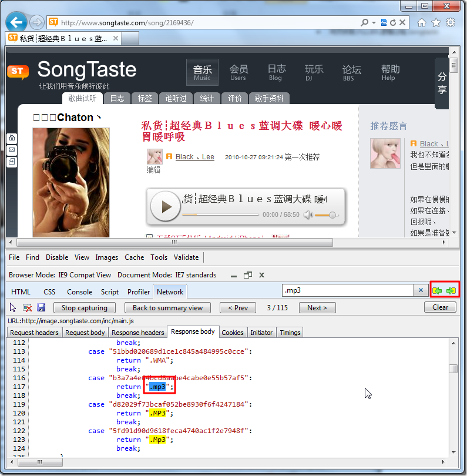Open the Validate menu

pyautogui.click(x=186, y=257)
